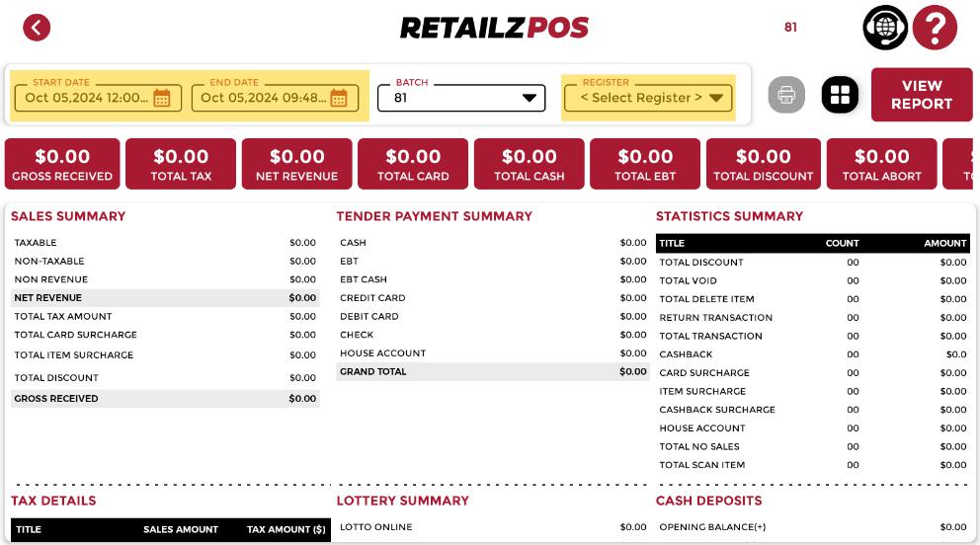The image size is (980, 545).
Task: Click the Net Revenue row in Sales Summary
Action: [x=165, y=298]
